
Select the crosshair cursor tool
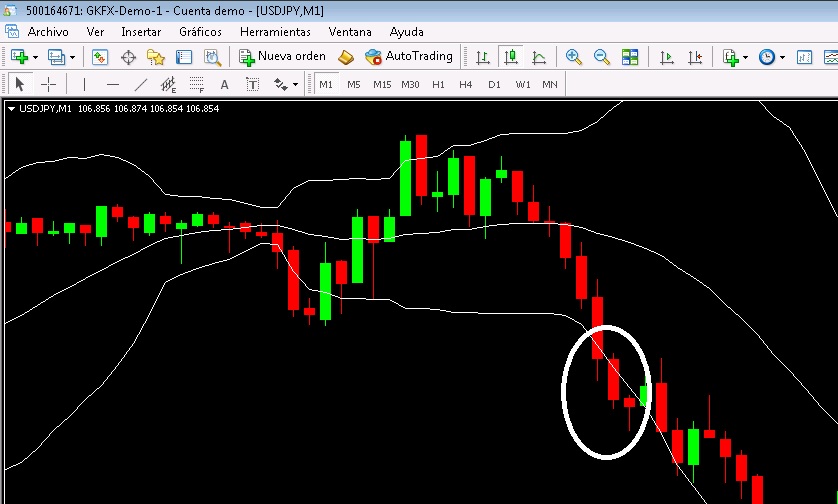47,84
